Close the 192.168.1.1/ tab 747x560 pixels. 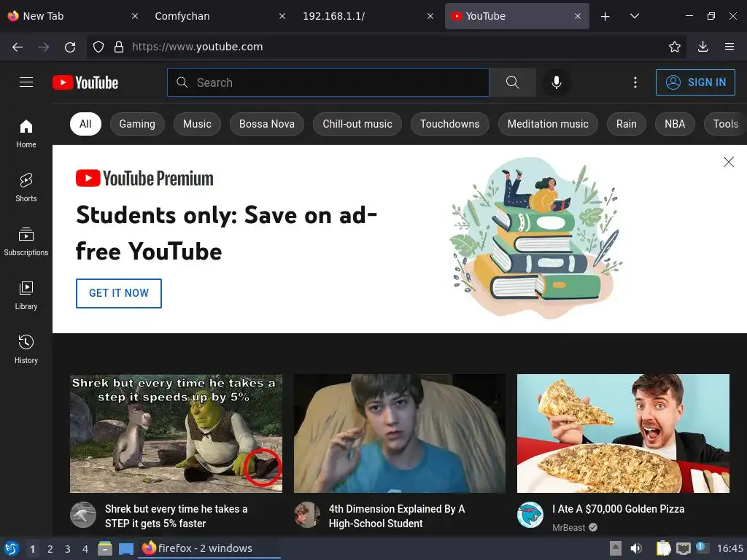tap(430, 16)
